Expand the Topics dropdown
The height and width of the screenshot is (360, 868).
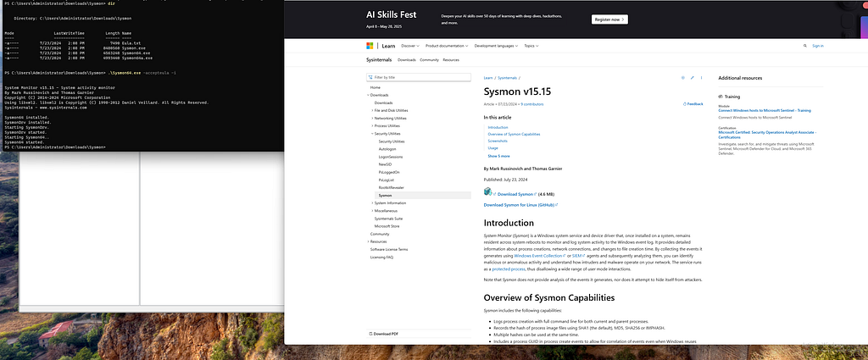[x=531, y=46]
